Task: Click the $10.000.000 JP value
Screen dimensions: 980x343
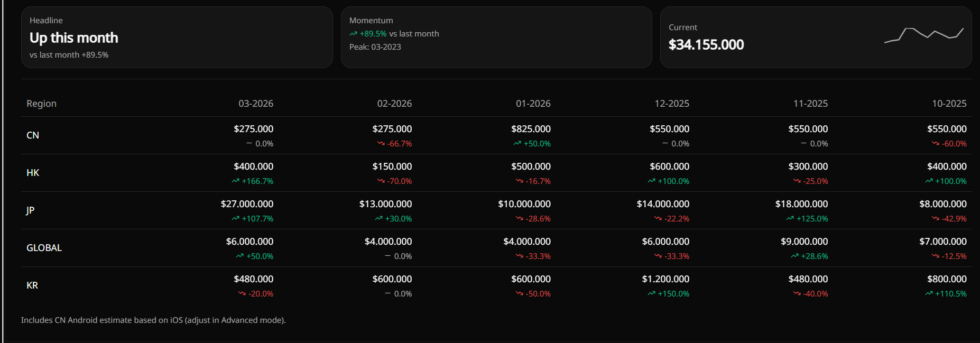Action: click(x=524, y=204)
